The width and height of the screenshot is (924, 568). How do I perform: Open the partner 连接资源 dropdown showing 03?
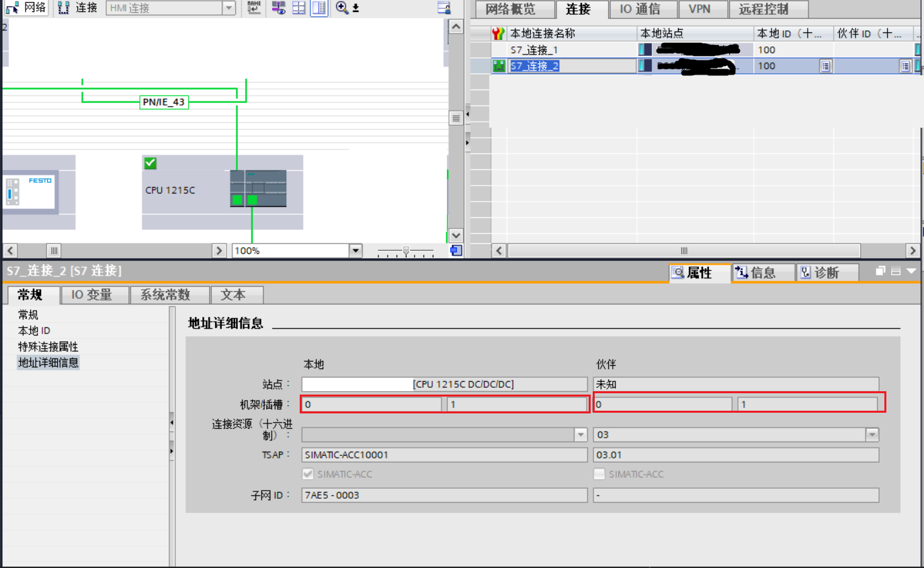(872, 435)
